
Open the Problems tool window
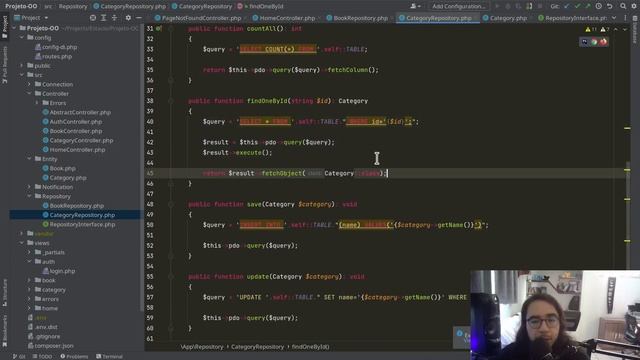coord(74,356)
